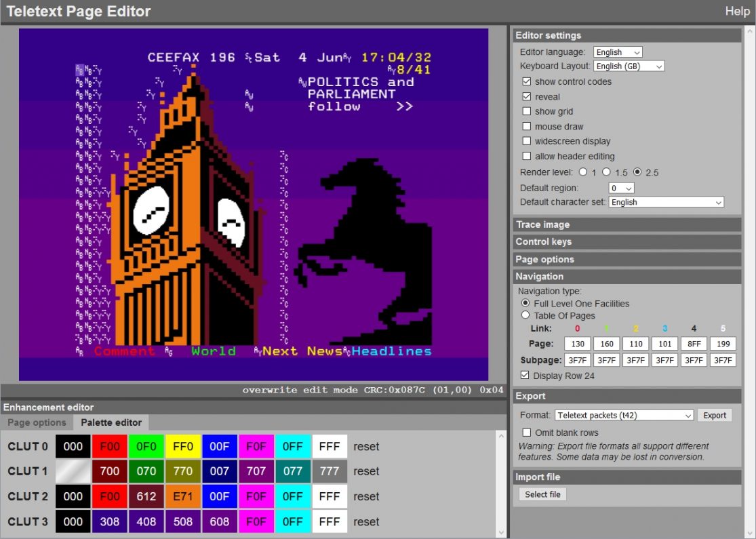Click the teal 077 swatch in CLUT 1

(x=293, y=471)
